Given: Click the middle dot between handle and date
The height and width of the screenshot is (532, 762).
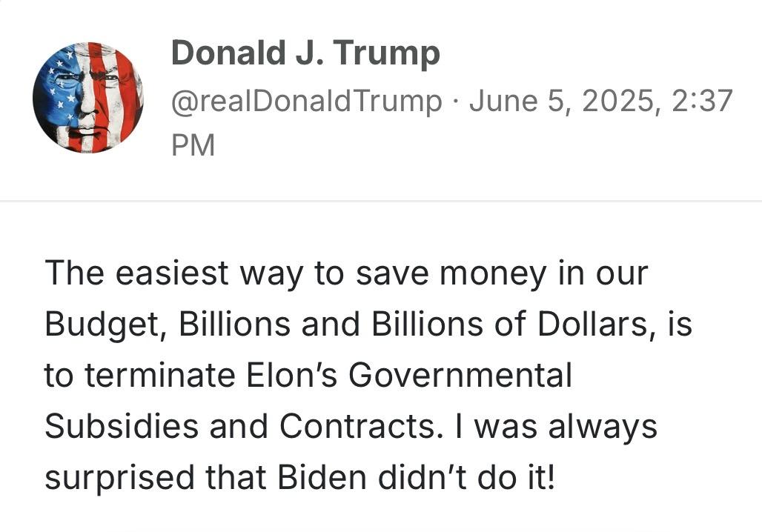Looking at the screenshot, I should [455, 102].
